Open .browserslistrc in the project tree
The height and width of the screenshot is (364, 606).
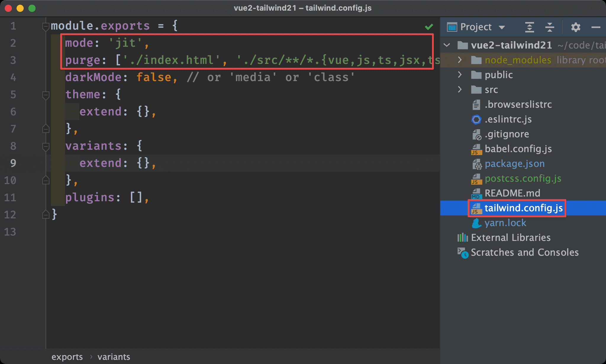(518, 104)
